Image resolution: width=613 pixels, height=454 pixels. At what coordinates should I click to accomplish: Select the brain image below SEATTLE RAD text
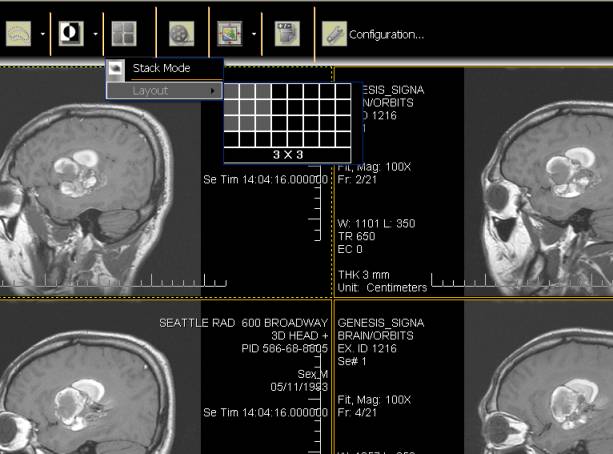point(87,391)
